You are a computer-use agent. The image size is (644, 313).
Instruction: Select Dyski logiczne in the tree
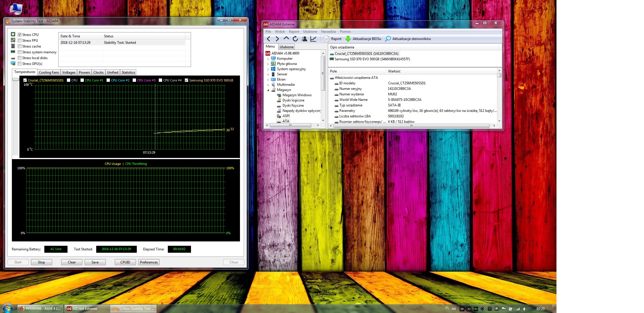pyautogui.click(x=291, y=100)
